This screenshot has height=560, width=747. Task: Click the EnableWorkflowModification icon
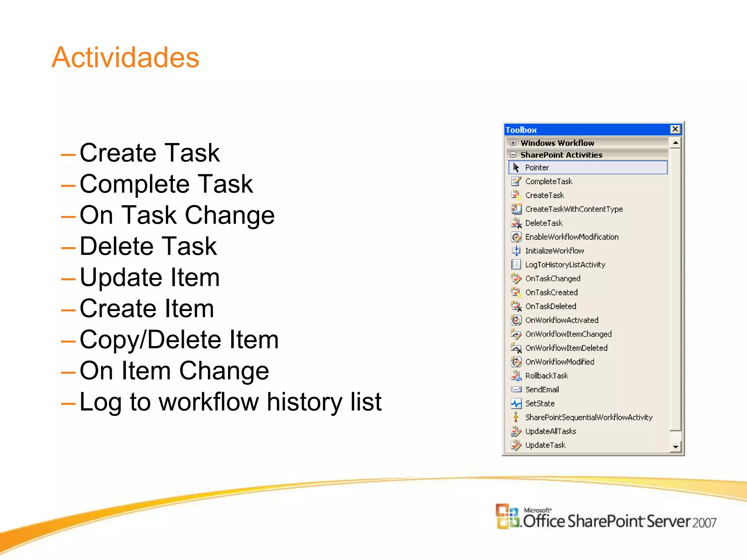516,237
